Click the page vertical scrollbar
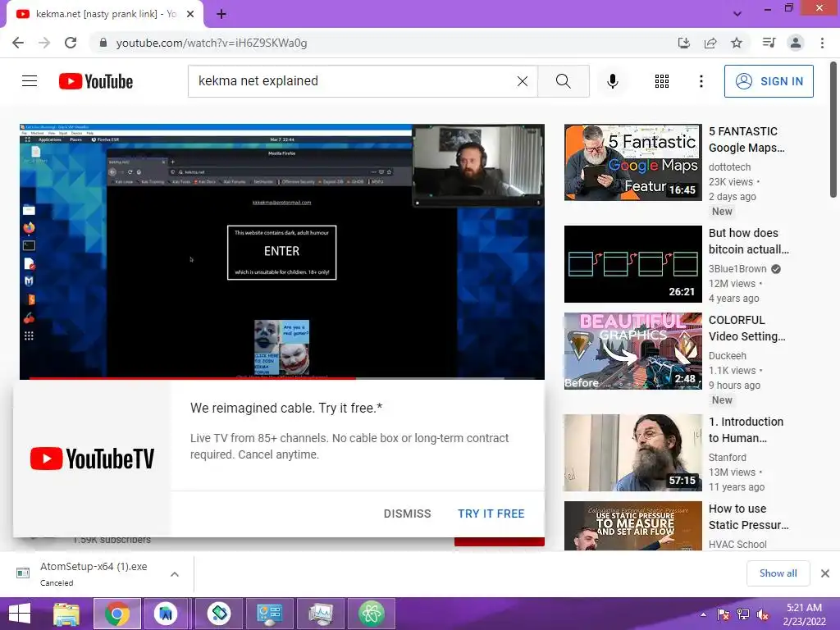Viewport: 840px width, 630px height. (833, 131)
